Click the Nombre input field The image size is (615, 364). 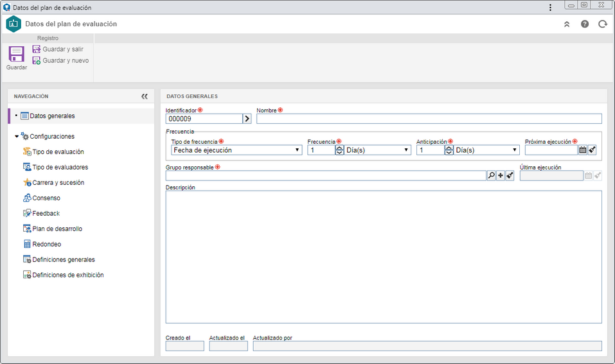[x=429, y=119]
